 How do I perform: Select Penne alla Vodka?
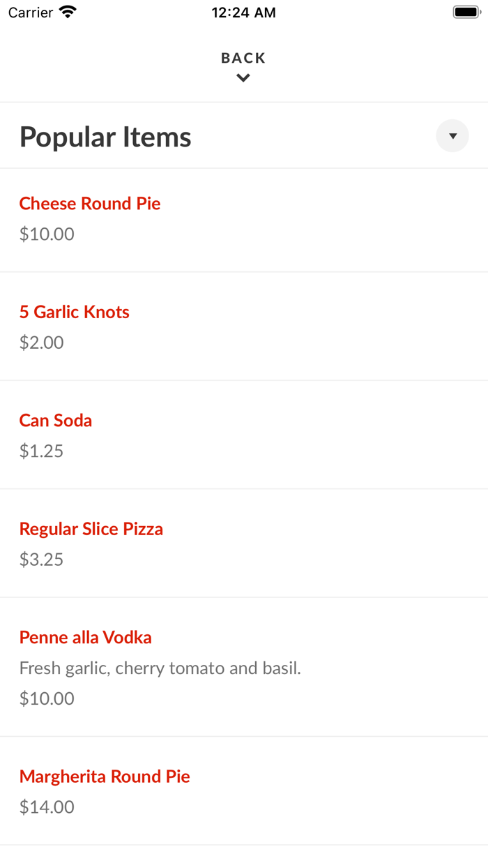(85, 637)
